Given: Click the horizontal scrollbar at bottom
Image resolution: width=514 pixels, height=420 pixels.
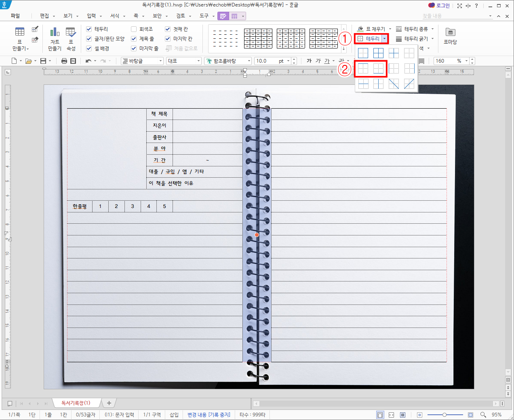Looking at the screenshot, I should click(376, 403).
